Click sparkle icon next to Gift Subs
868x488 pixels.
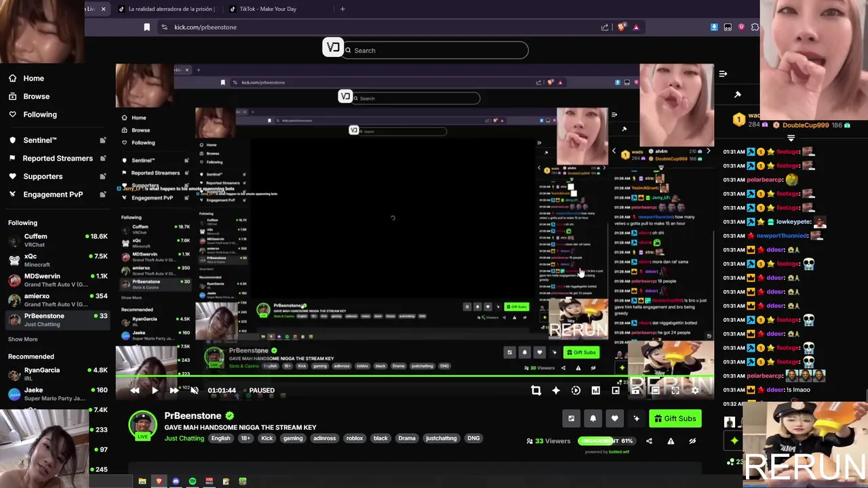tap(636, 419)
